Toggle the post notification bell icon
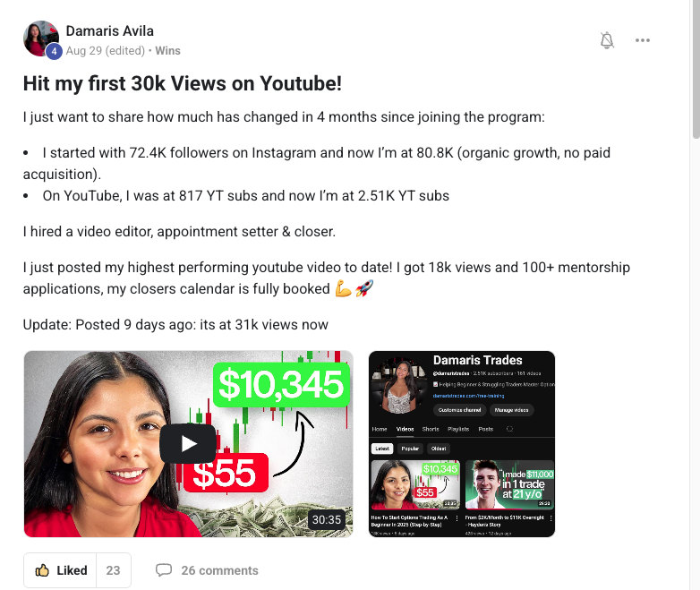 click(607, 40)
